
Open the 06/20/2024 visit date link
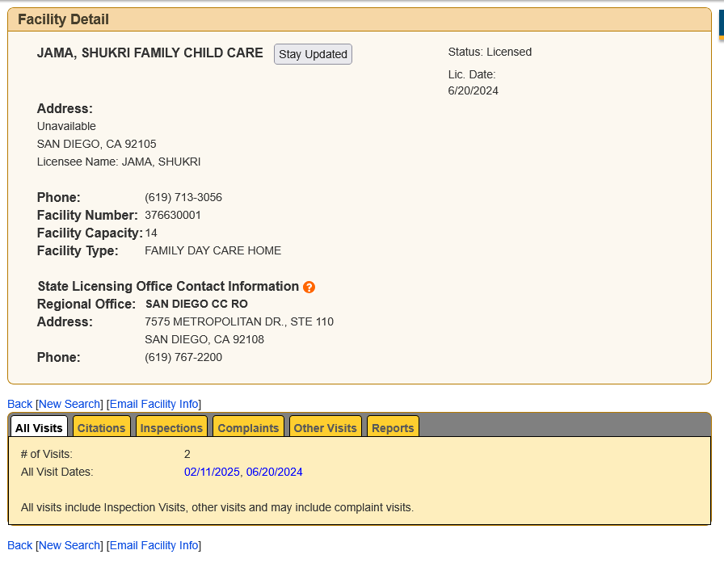274,472
